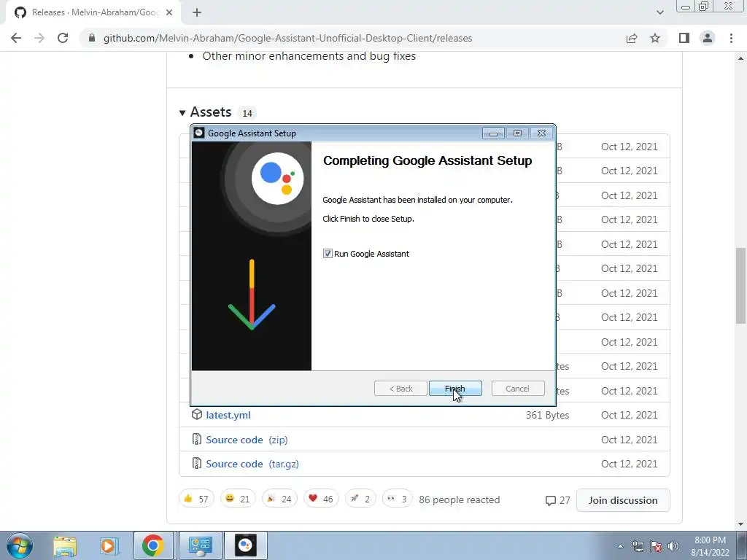Uncheck Run Google Assistant checkbox
Image resolution: width=747 pixels, height=560 pixels.
tap(328, 254)
